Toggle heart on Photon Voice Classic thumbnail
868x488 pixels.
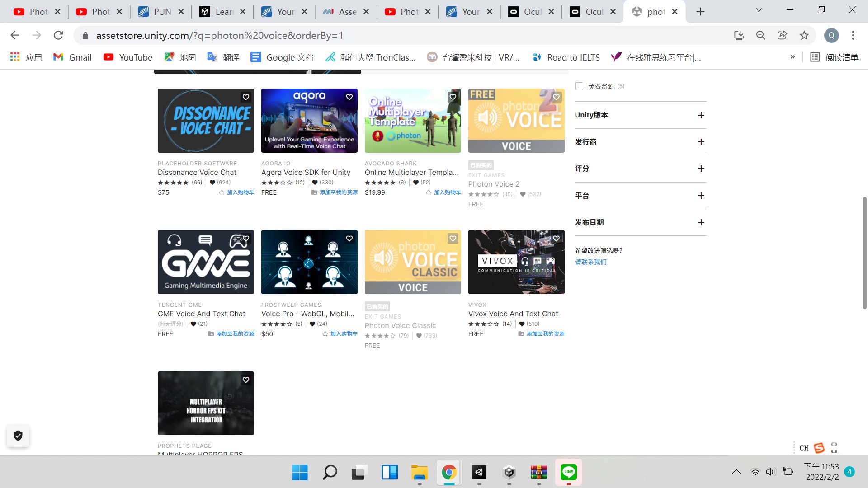453,239
